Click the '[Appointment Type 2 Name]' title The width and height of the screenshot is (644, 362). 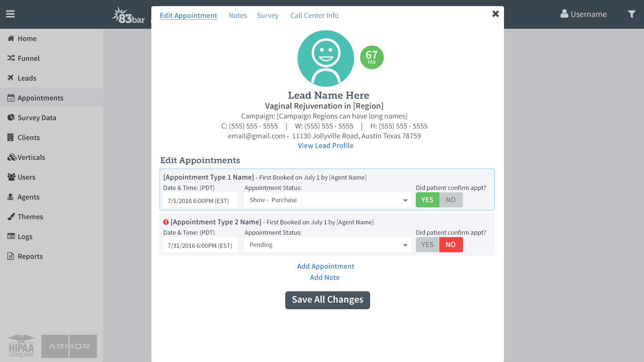tap(216, 222)
